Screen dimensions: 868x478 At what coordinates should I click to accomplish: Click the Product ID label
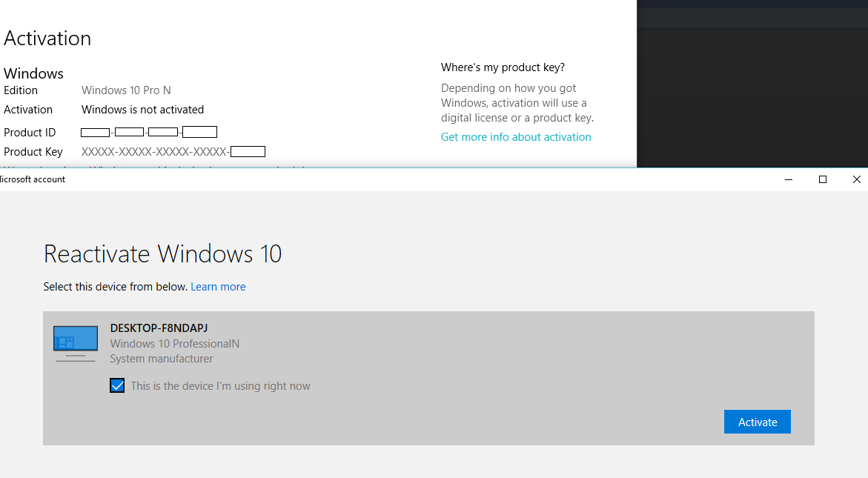click(x=30, y=133)
